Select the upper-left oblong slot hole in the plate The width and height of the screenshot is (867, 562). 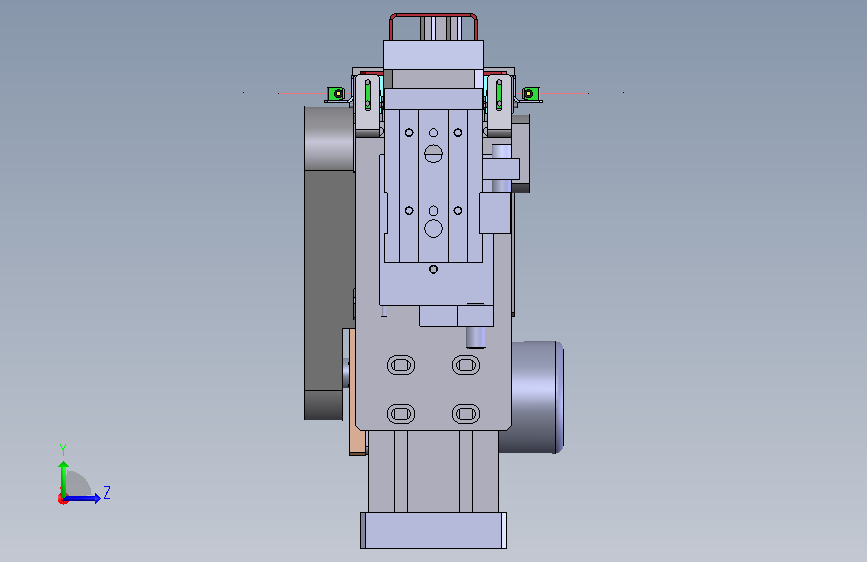pyautogui.click(x=401, y=365)
